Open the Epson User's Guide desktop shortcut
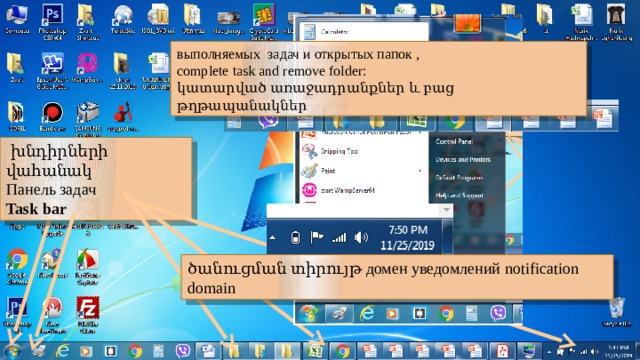The height and width of the screenshot is (360, 640). pyautogui.click(x=52, y=71)
